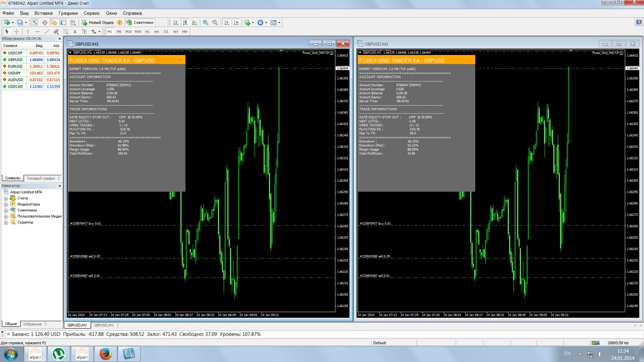The width and height of the screenshot is (644, 362).
Task: Select the EURUSD row in Market Watch
Action: pos(31,67)
